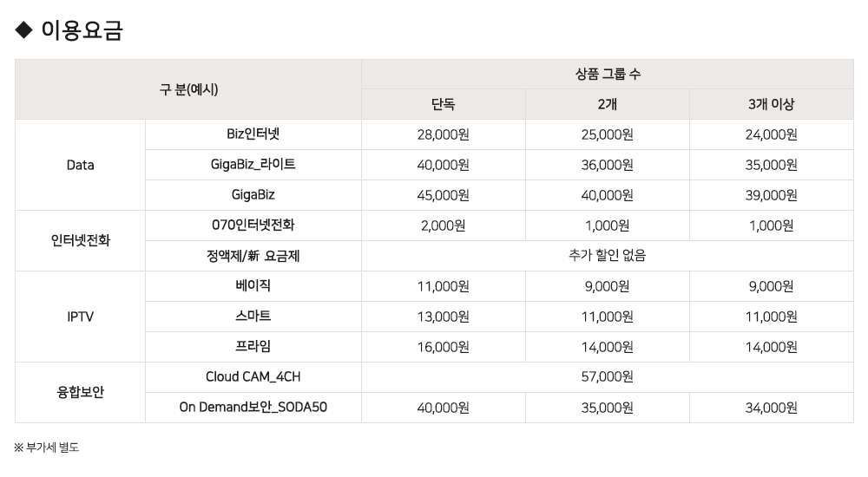The height and width of the screenshot is (477, 868).
Task: Click the 추가 할인 없음 cell
Action: [x=607, y=256]
